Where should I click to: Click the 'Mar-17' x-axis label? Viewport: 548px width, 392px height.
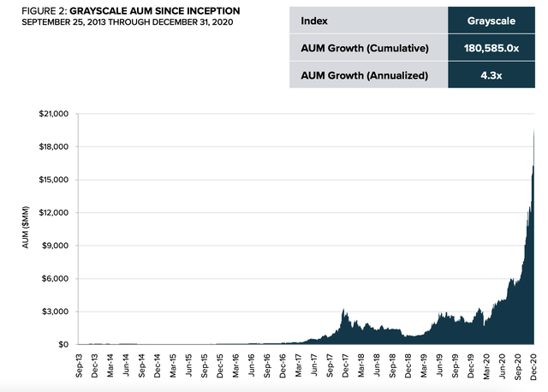299,365
